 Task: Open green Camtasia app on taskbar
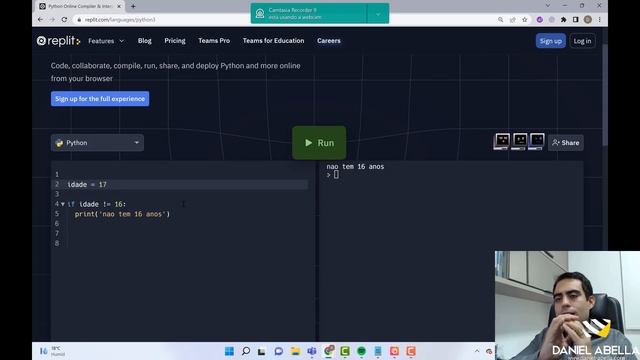345,351
